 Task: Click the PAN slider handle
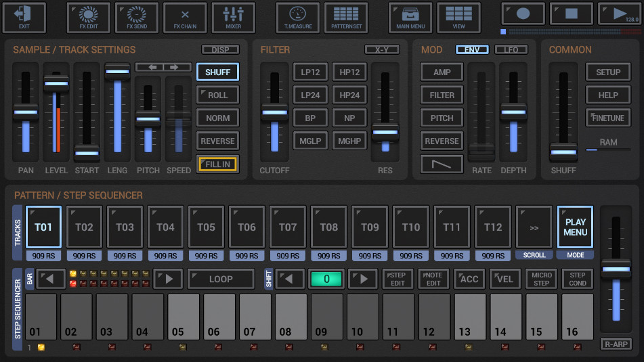(26, 112)
